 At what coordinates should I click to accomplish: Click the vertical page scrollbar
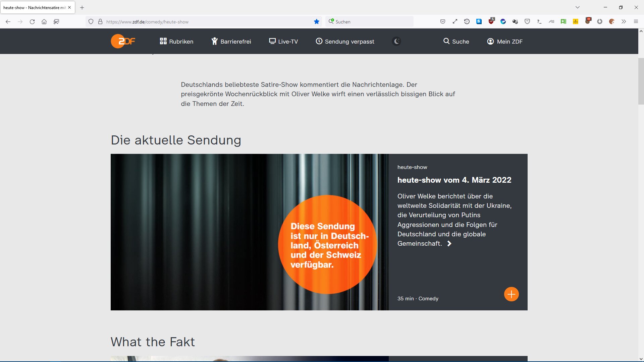pos(641,81)
